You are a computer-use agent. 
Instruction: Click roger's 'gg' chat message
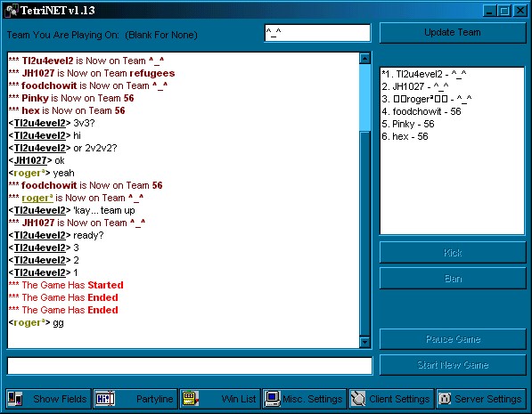pyautogui.click(x=37, y=322)
